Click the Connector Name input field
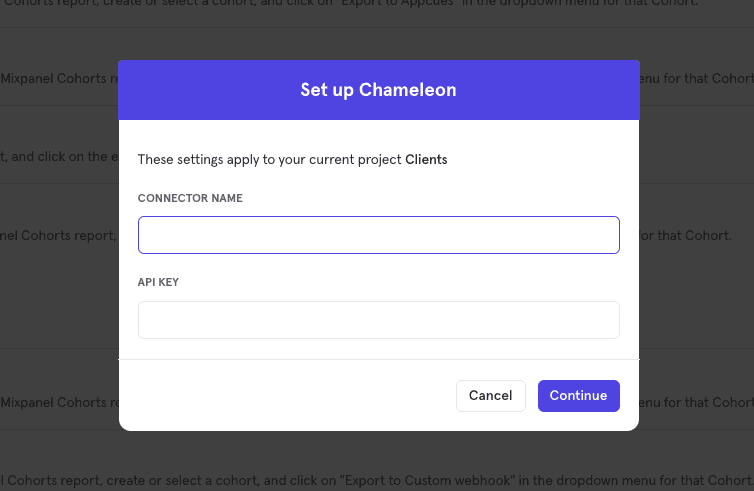The height and width of the screenshot is (491, 754). click(x=378, y=235)
